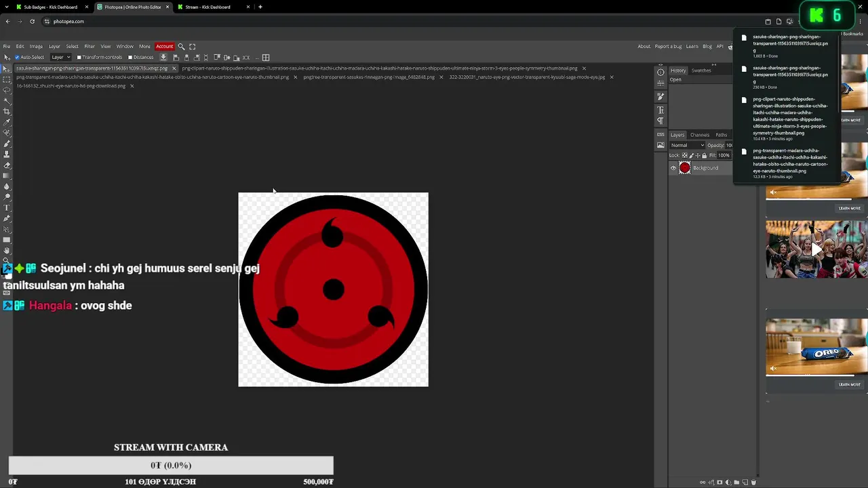Click the Report a bug link
The image size is (868, 488).
(669, 46)
